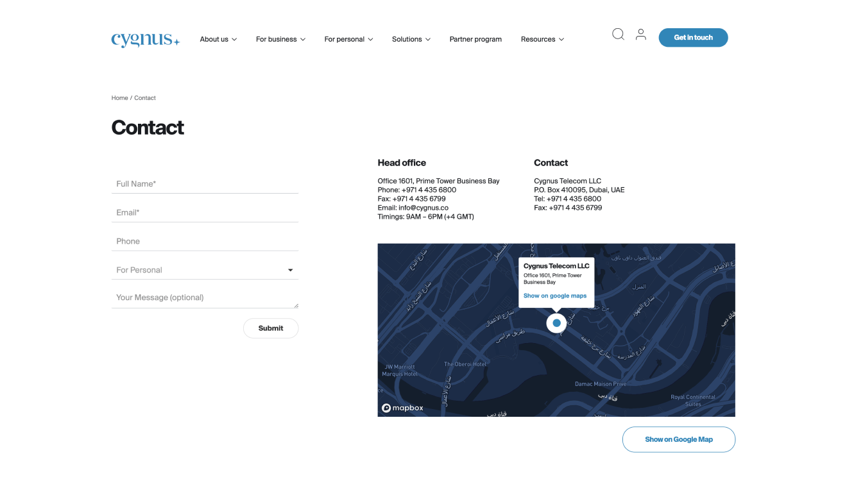Focus the Full Name input field
The width and height of the screenshot is (847, 504).
[x=205, y=184]
